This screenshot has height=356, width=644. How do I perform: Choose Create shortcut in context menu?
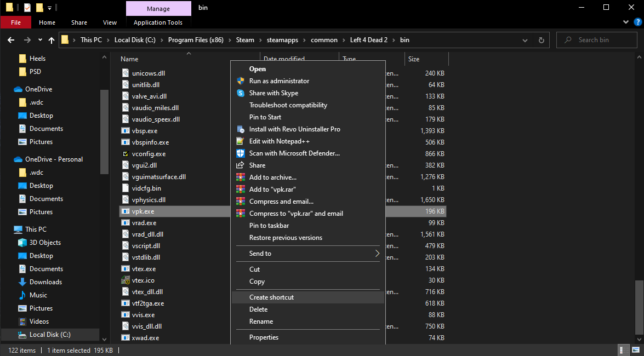(309, 297)
